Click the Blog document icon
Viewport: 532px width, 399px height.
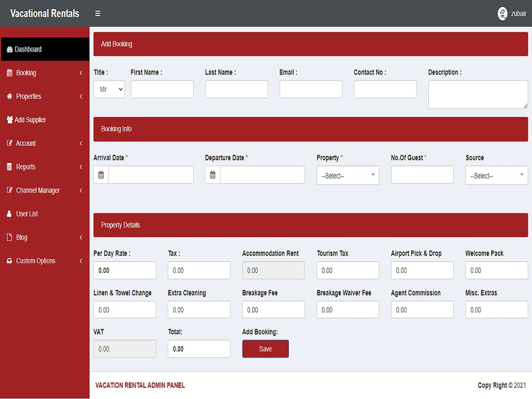pyautogui.click(x=10, y=237)
